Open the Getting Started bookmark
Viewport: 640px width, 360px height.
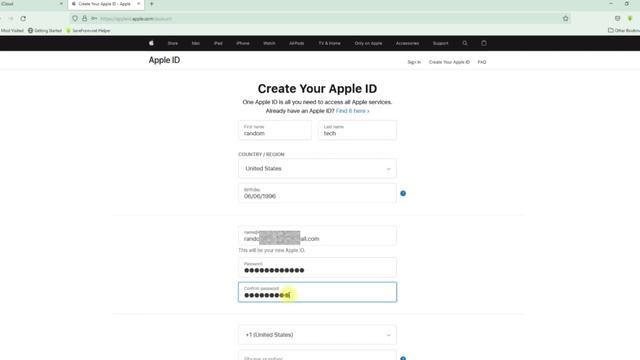click(x=44, y=30)
